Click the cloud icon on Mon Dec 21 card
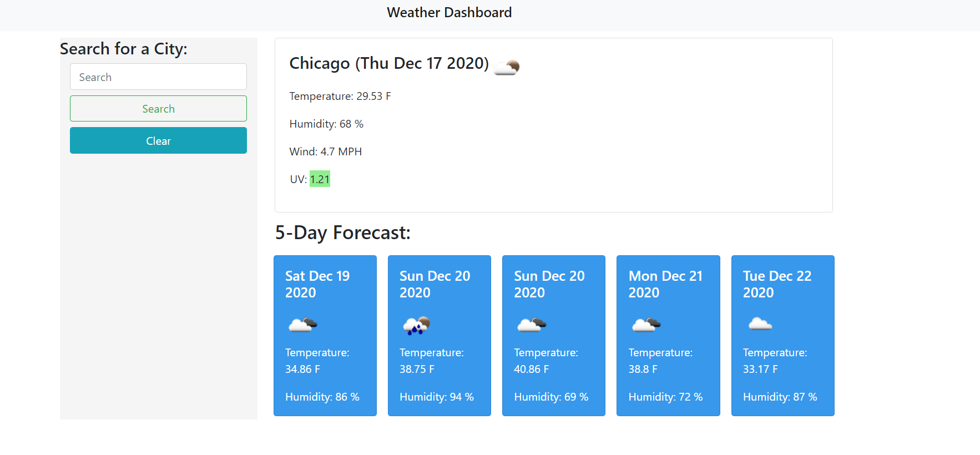 [646, 325]
